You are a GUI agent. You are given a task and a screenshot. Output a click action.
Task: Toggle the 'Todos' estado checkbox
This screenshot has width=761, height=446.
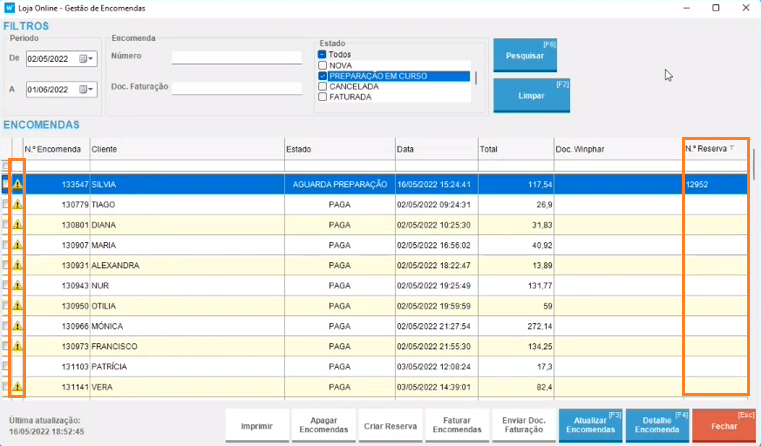point(323,55)
